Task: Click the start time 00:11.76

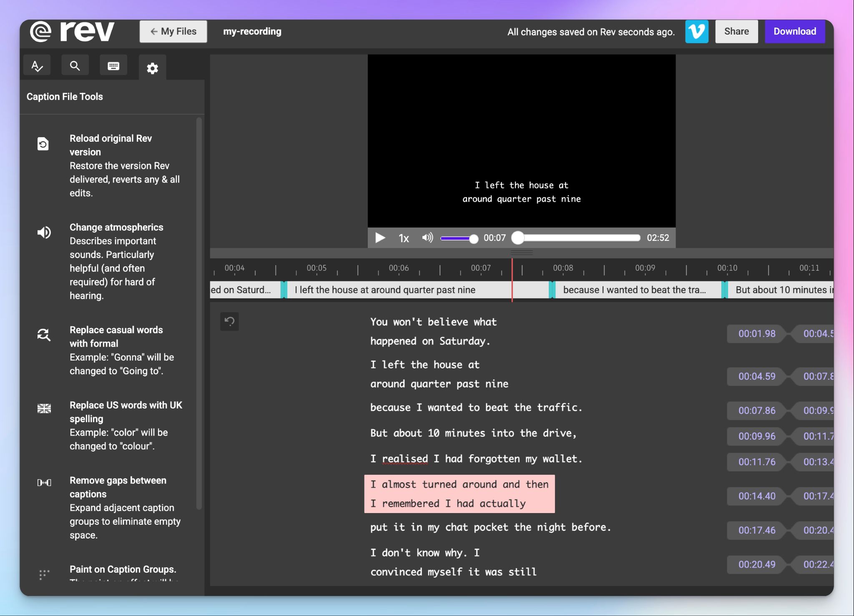Action: point(756,462)
